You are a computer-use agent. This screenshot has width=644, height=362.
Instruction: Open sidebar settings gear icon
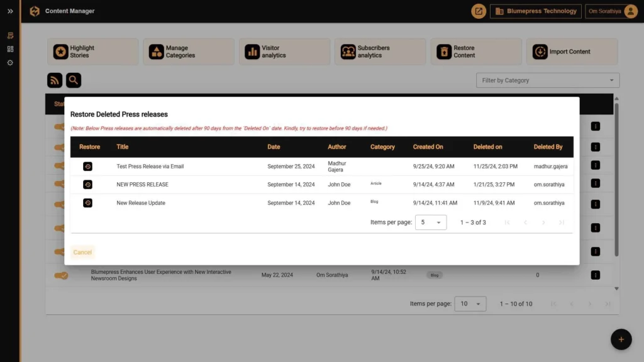click(x=9, y=62)
